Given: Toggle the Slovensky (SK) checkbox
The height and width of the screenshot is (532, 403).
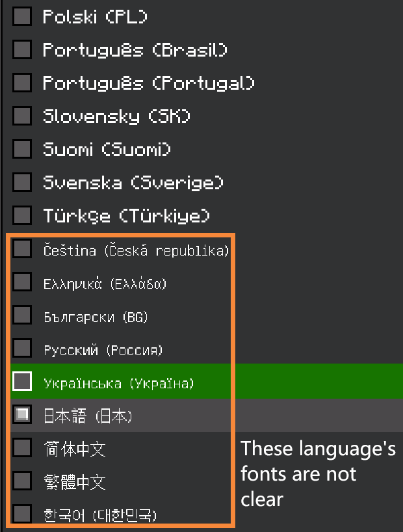Looking at the screenshot, I should [22, 116].
